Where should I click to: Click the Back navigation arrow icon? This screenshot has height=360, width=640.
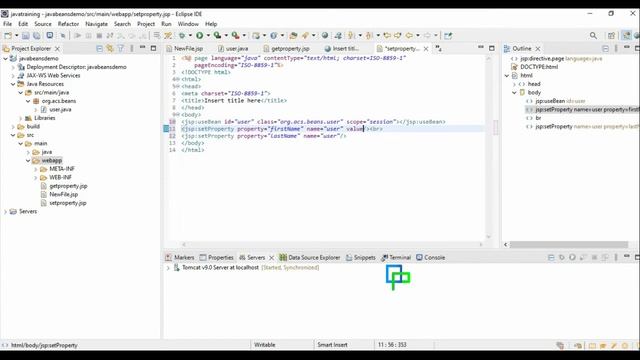pos(409,36)
